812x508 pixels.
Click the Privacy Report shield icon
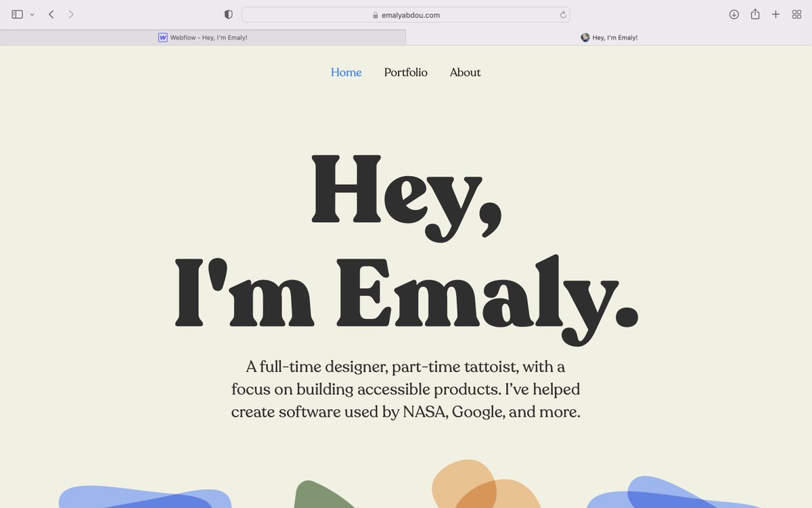click(x=228, y=14)
